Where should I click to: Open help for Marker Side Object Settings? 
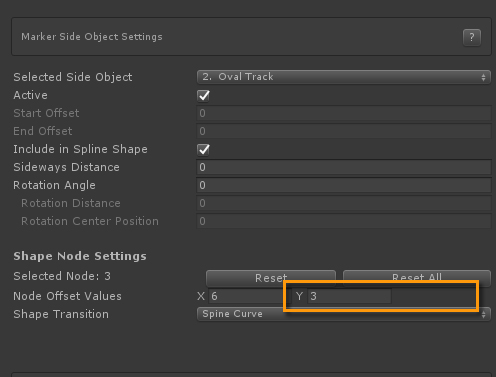click(472, 37)
